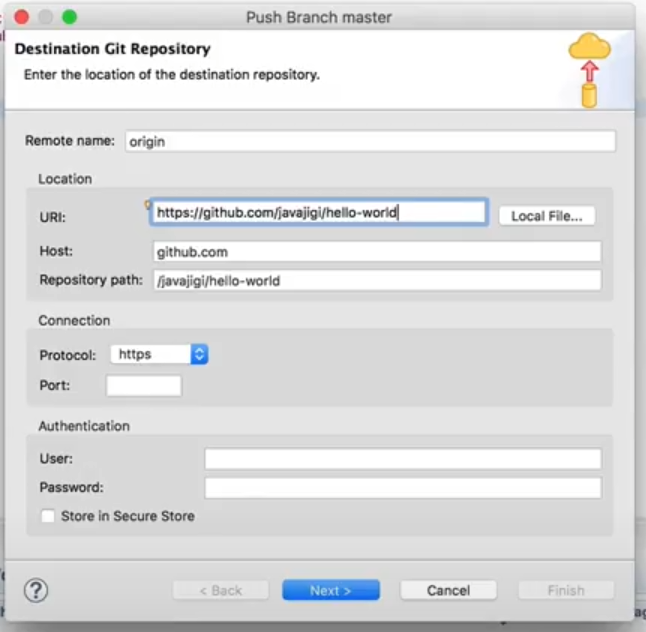Click the Cancel button
Image resolution: width=646 pixels, height=632 pixels.
[448, 590]
